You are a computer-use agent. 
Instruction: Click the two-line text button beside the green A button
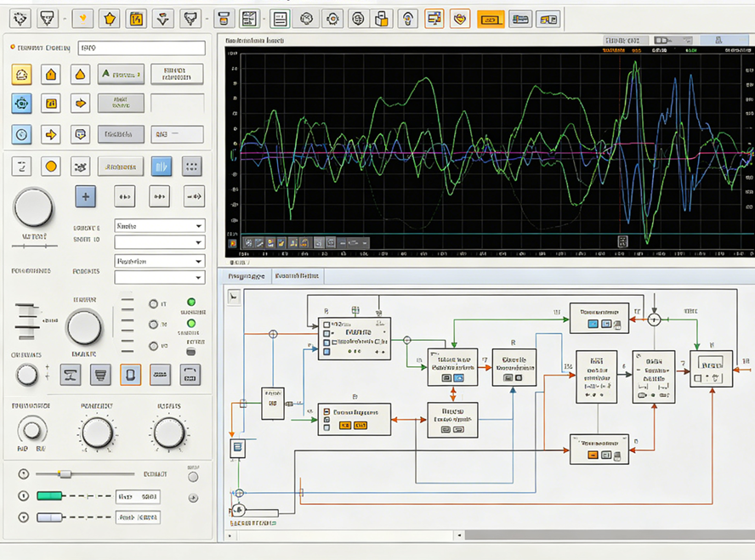tap(177, 74)
